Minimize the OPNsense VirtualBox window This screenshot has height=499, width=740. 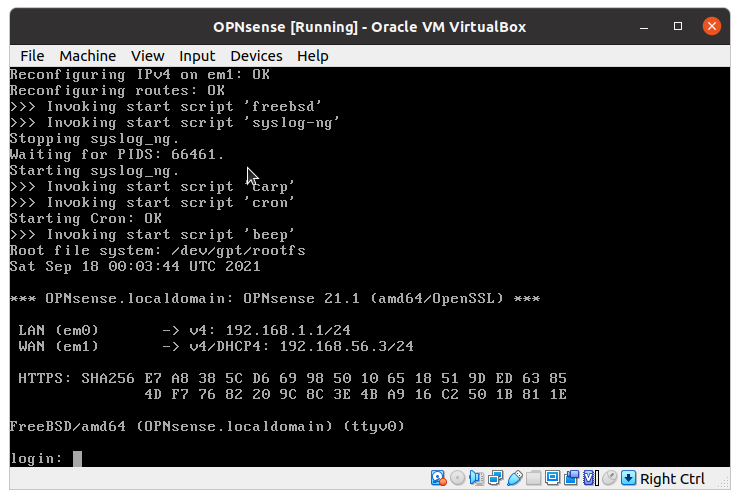pos(644,26)
